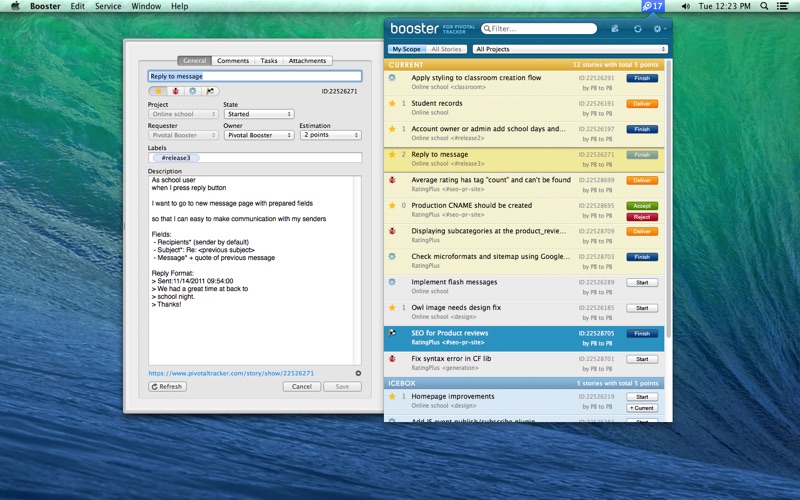Open Notification Center icon in menu bar

pyautogui.click(x=782, y=6)
